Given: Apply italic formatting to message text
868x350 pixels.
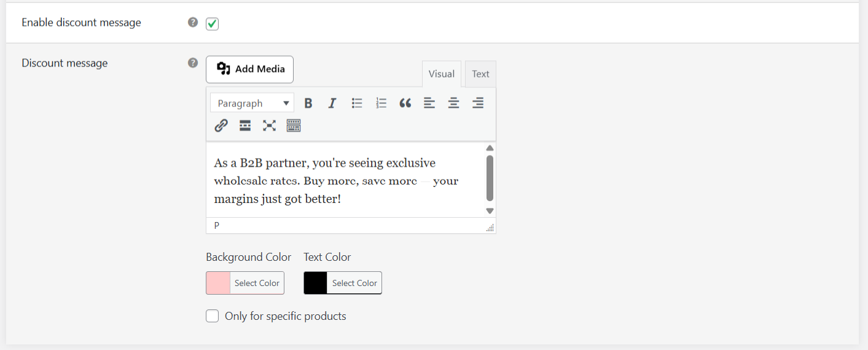Looking at the screenshot, I should [x=332, y=103].
